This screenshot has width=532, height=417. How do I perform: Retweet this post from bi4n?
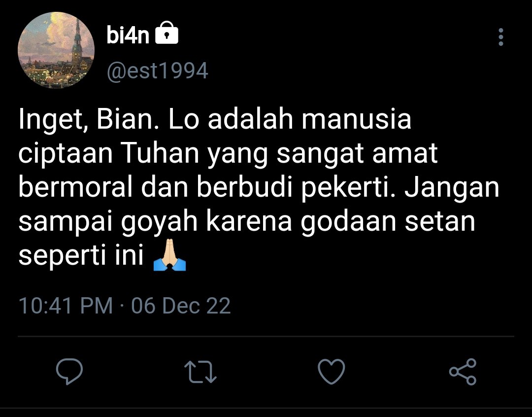tap(200, 372)
